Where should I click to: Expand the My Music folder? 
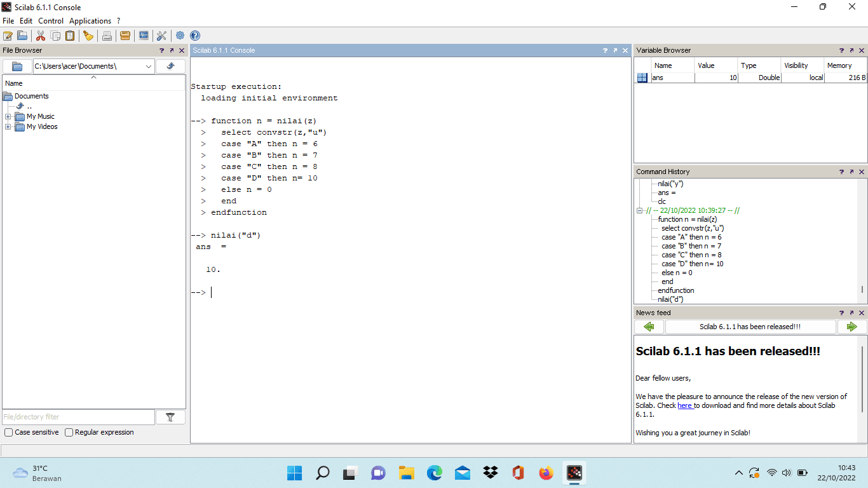(8, 117)
